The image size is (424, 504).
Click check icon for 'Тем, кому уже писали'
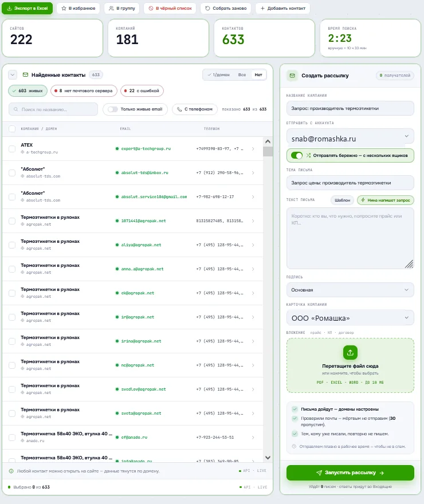295,434
